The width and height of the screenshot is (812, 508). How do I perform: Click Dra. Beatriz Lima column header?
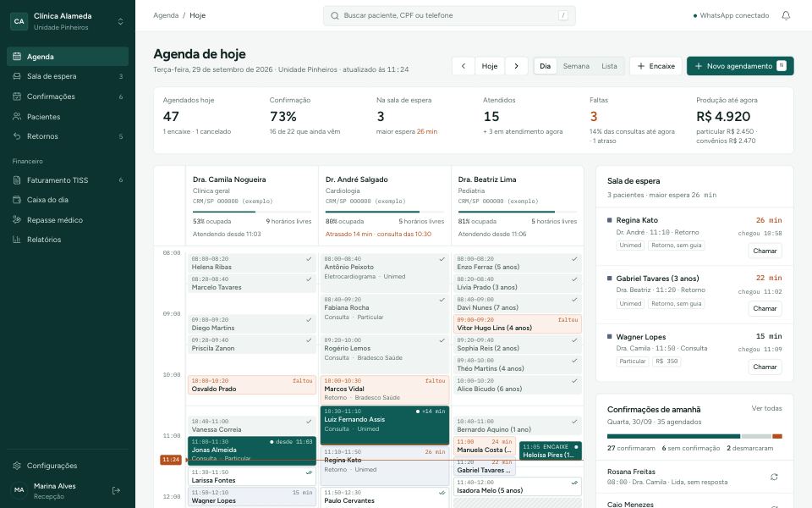click(518, 206)
